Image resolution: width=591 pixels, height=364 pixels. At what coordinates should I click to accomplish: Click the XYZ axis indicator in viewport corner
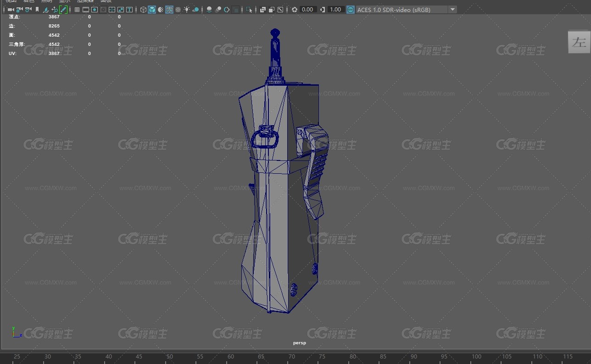[x=17, y=332]
